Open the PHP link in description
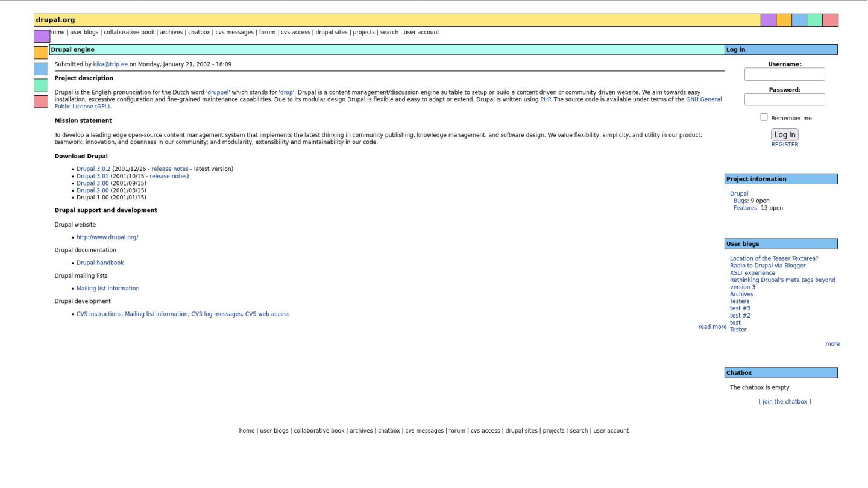Viewport: 868px width, 488px height. pos(546,99)
